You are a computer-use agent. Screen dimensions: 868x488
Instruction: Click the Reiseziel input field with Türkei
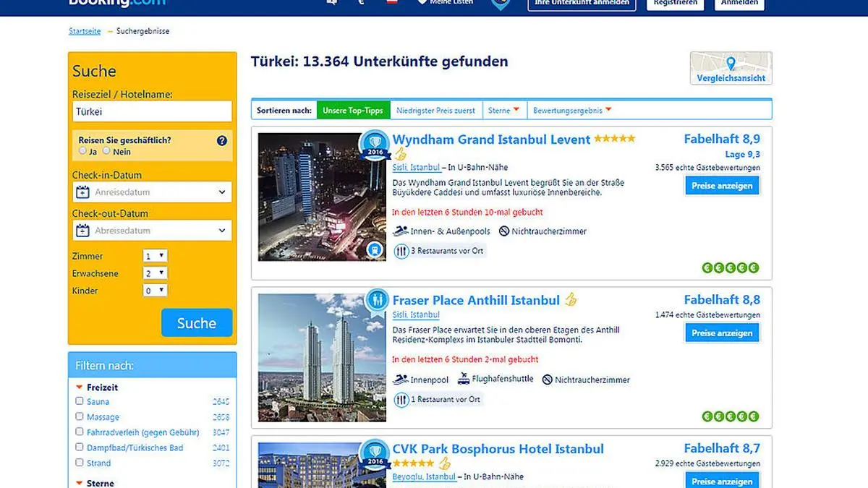point(152,112)
